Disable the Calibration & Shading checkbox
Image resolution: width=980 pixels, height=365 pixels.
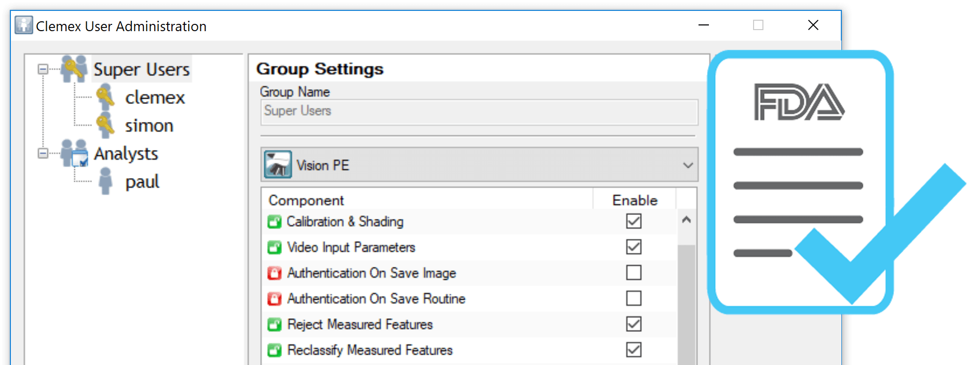[634, 221]
